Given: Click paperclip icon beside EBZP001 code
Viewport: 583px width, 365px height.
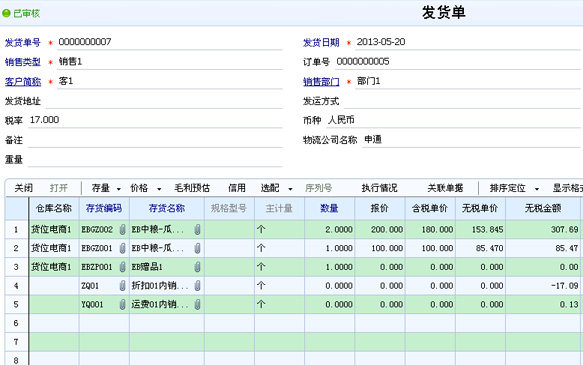Looking at the screenshot, I should (x=122, y=267).
